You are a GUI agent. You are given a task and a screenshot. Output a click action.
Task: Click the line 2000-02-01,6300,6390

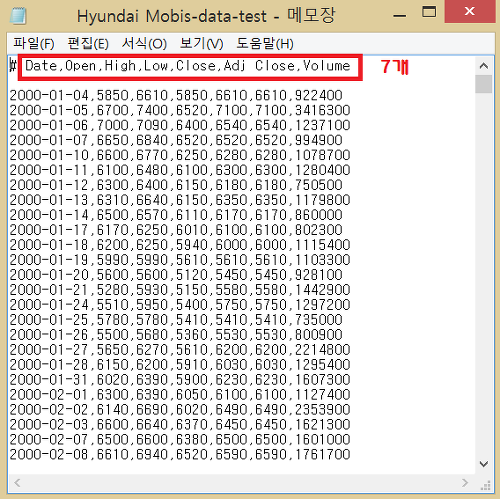[x=180, y=395]
